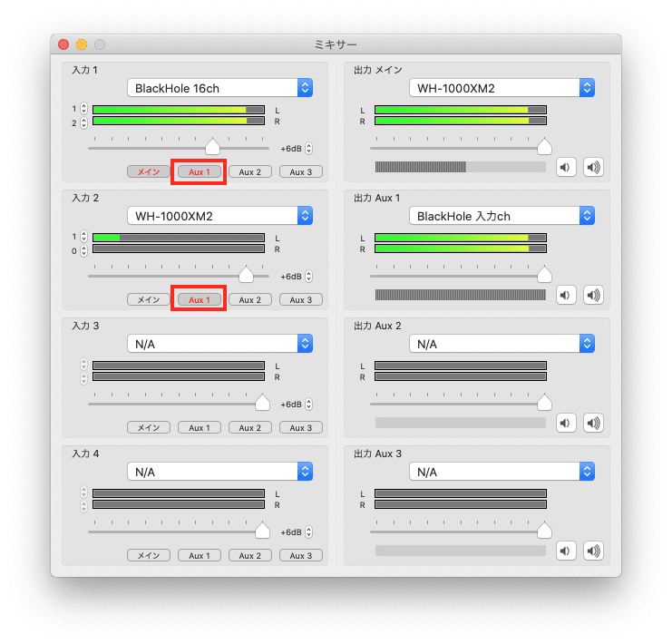Click loud speaker icon in 出力 Aux 2
The image size is (672, 644).
point(593,423)
